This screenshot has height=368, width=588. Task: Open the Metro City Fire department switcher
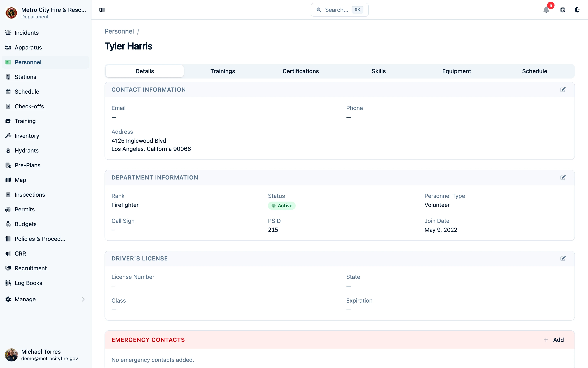click(46, 13)
